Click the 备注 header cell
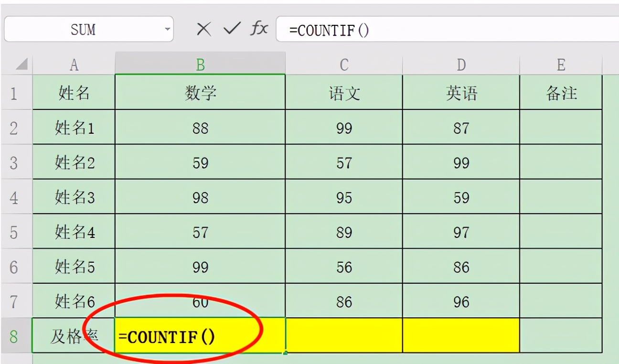Image resolution: width=619 pixels, height=364 pixels. pos(561,92)
